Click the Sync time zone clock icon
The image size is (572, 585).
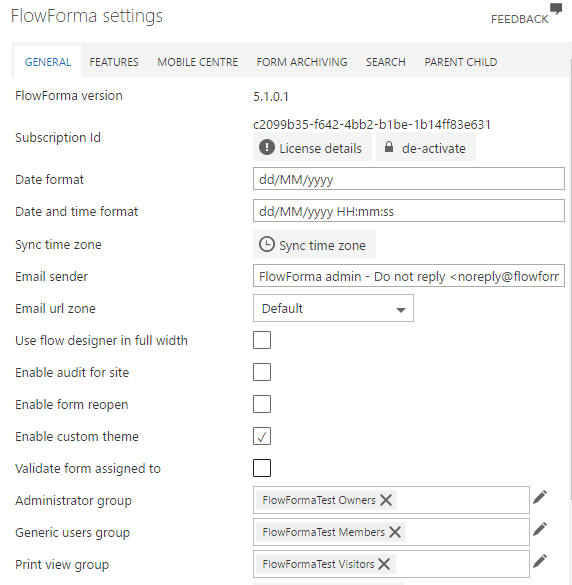pos(267,244)
